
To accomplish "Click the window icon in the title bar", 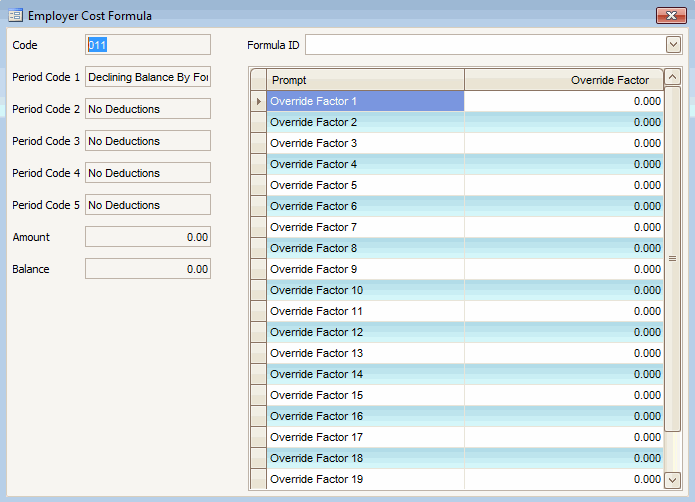I will (16, 16).
